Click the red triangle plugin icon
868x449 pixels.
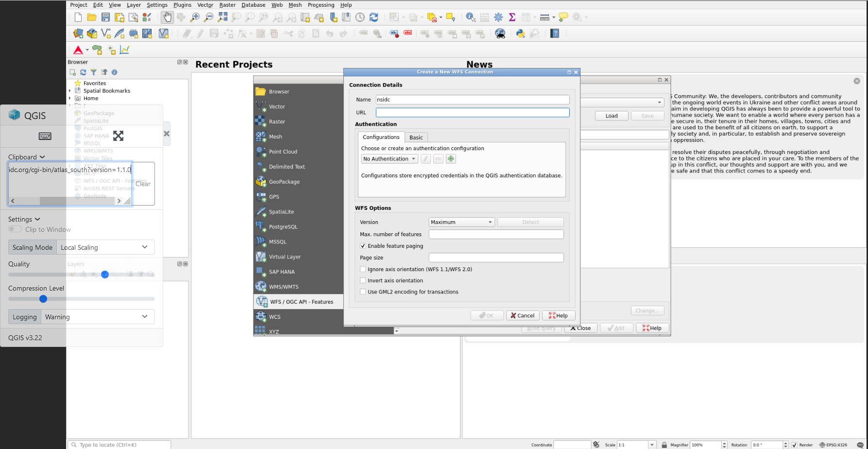[78, 50]
